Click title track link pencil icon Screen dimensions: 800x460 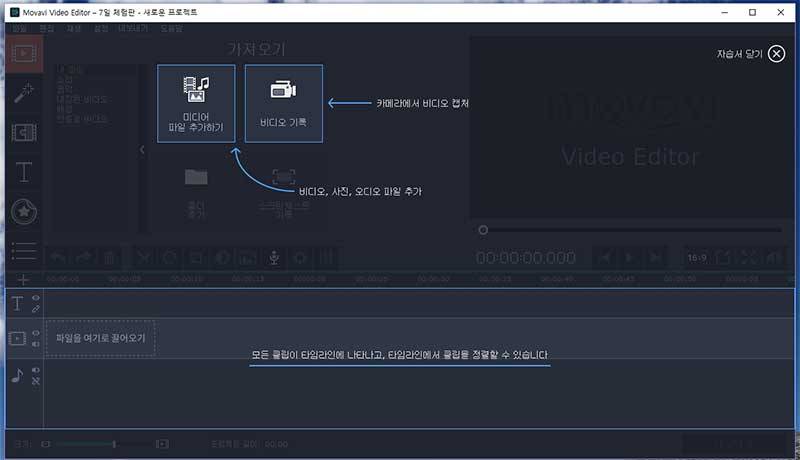click(x=36, y=309)
